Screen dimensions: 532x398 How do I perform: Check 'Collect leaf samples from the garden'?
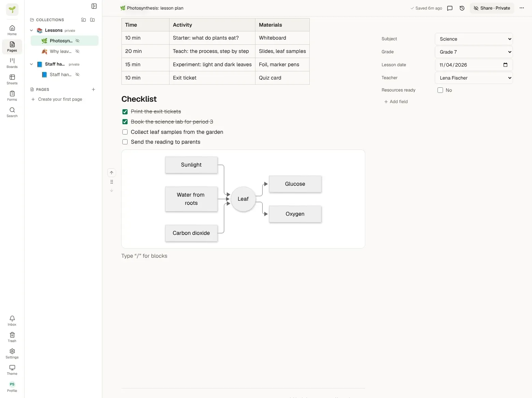pos(125,132)
